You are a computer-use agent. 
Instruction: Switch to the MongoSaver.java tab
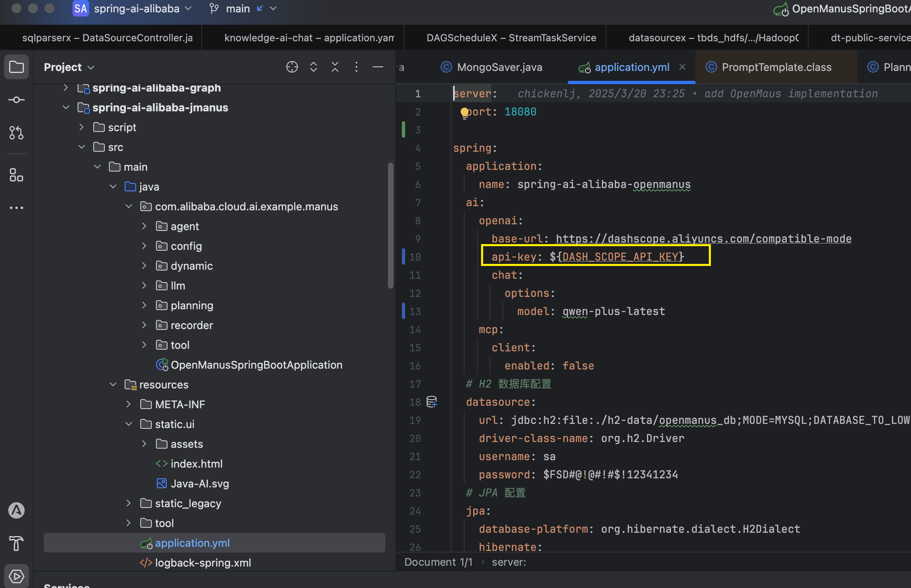(x=499, y=67)
